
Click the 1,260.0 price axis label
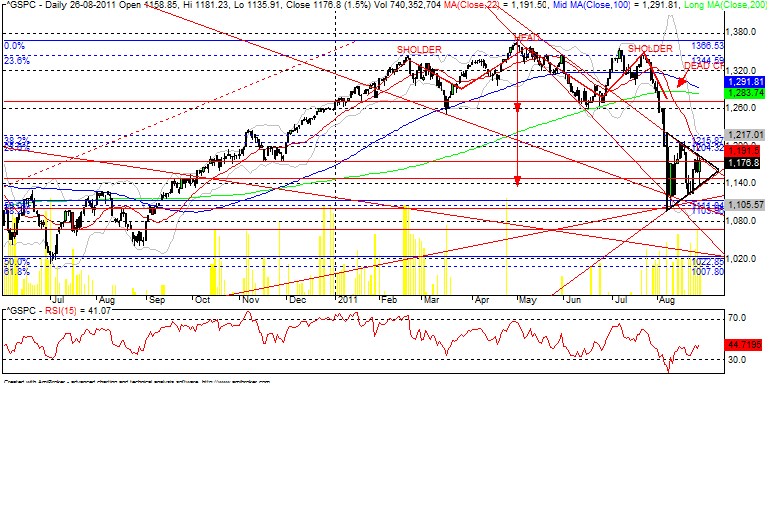[x=742, y=108]
